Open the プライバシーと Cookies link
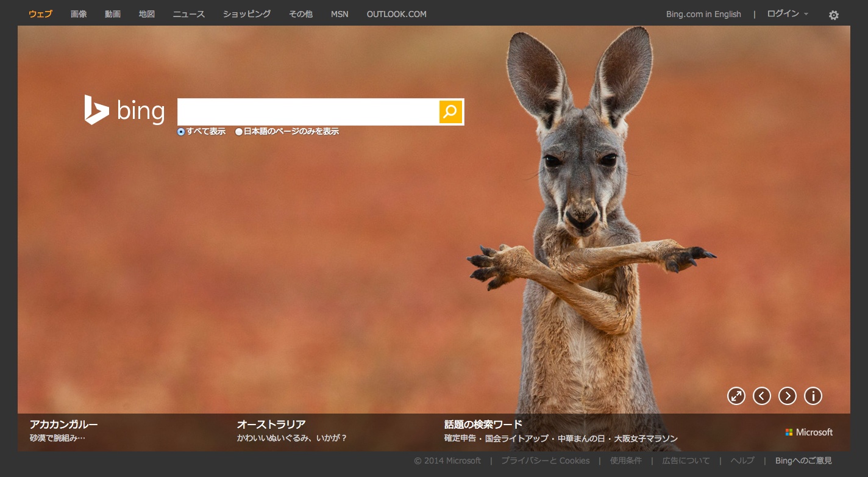 [545, 461]
